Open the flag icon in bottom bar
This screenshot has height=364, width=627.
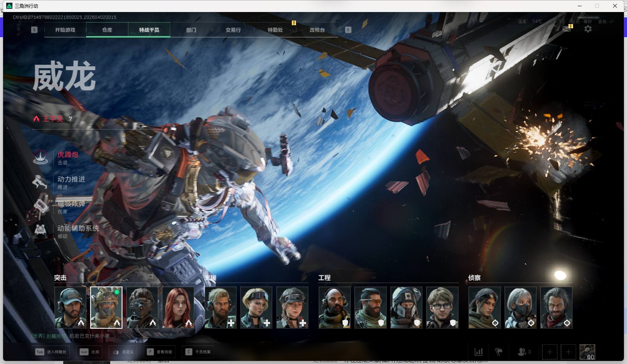click(x=499, y=352)
